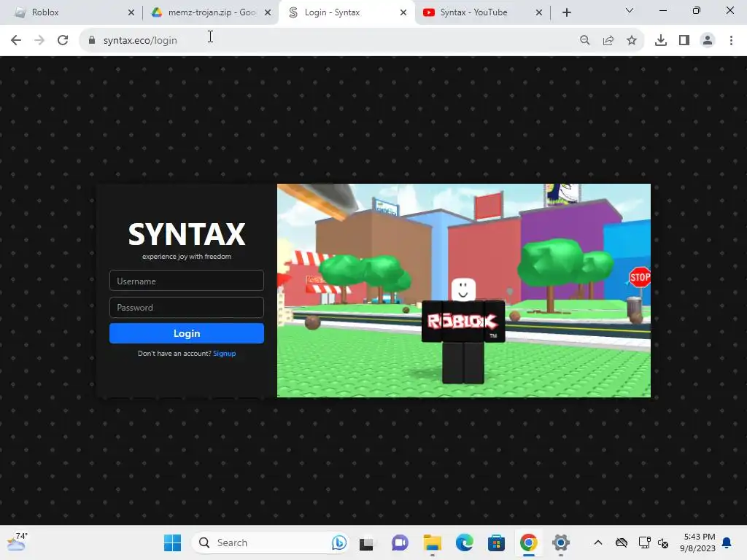
Task: Open the Chrome three-dot menu
Action: click(731, 41)
